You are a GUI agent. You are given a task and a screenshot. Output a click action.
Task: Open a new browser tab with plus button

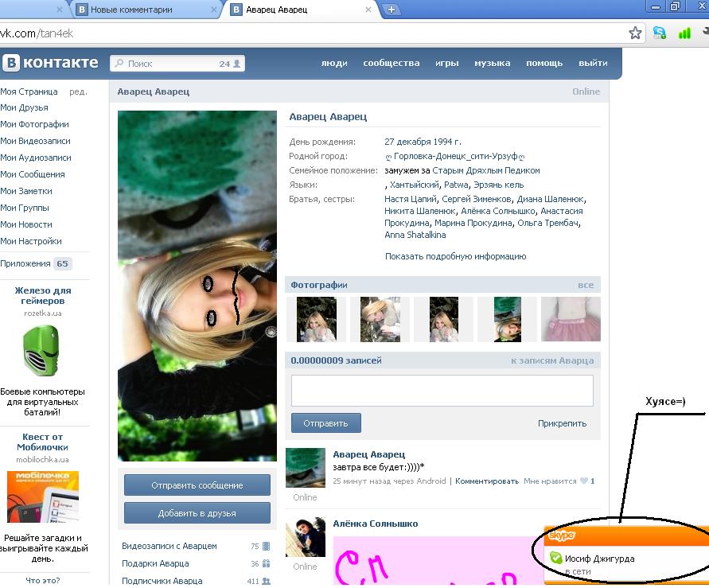click(x=392, y=10)
